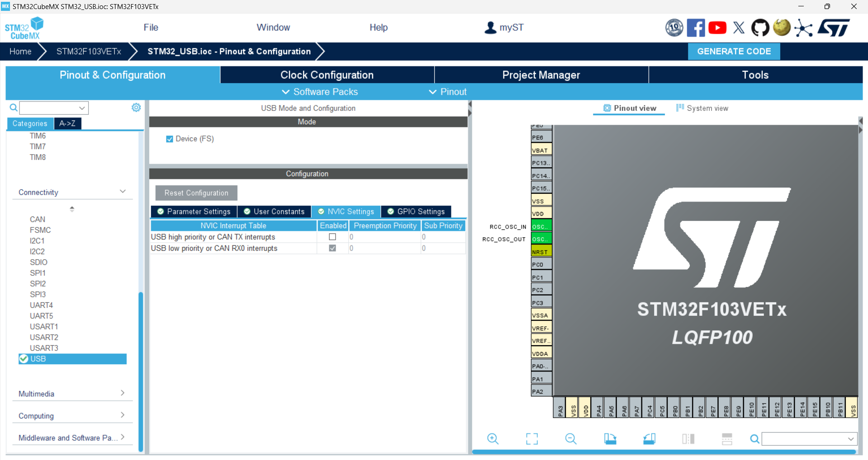Image resolution: width=868 pixels, height=460 pixels.
Task: Click the GENERATE CODE button
Action: coord(734,52)
